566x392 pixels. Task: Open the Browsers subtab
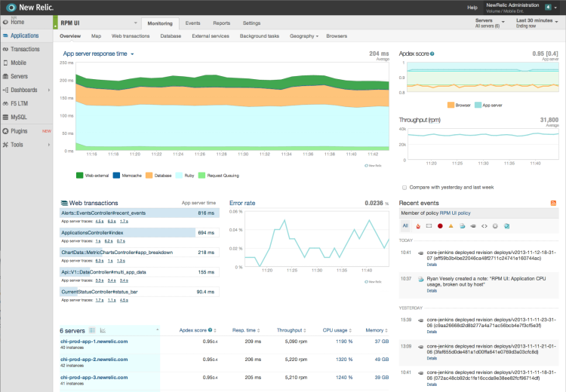coord(337,36)
